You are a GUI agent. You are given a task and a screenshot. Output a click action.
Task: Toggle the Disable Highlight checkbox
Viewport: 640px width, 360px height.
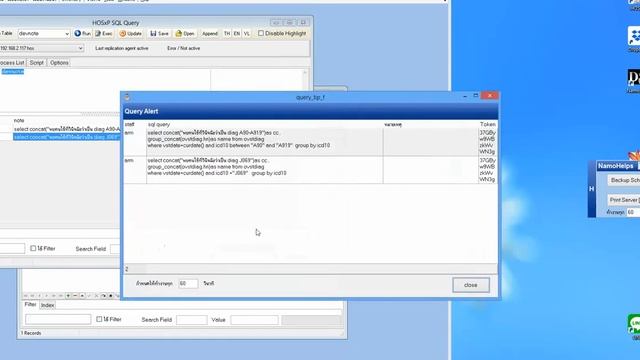pos(261,33)
